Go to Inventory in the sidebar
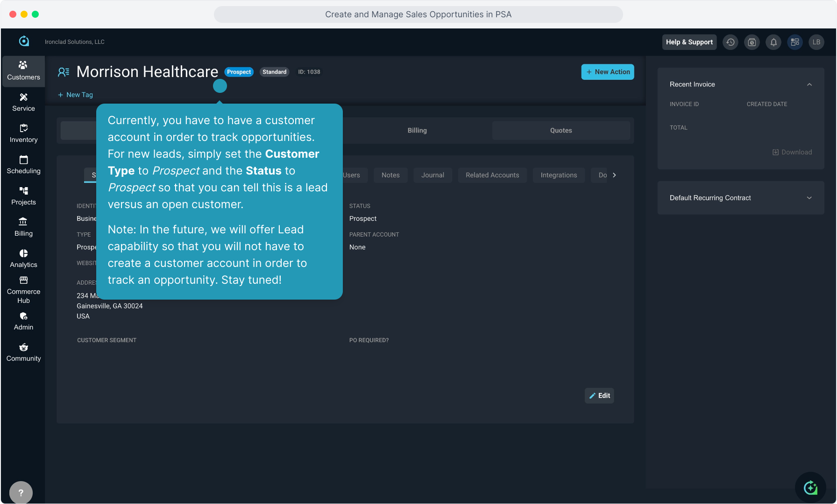This screenshot has width=837, height=504. 23,133
